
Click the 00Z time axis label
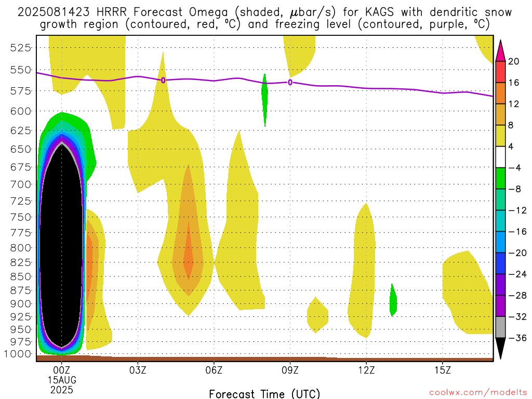tap(61, 369)
